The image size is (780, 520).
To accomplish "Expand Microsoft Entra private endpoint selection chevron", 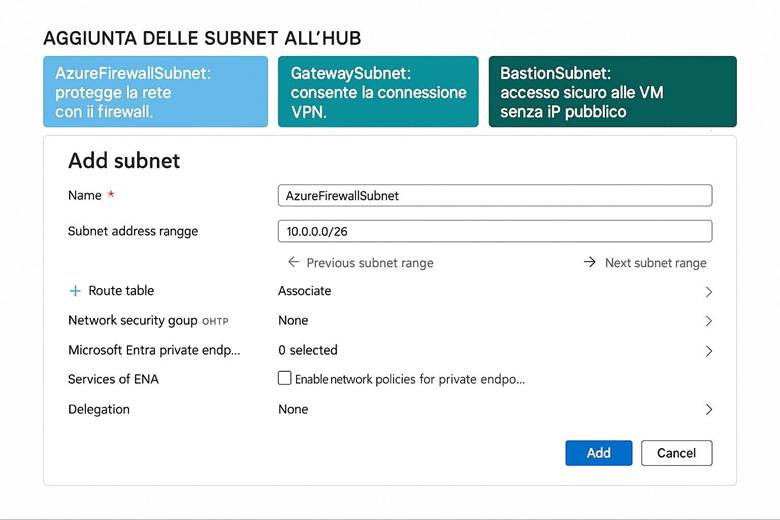I will coord(709,351).
